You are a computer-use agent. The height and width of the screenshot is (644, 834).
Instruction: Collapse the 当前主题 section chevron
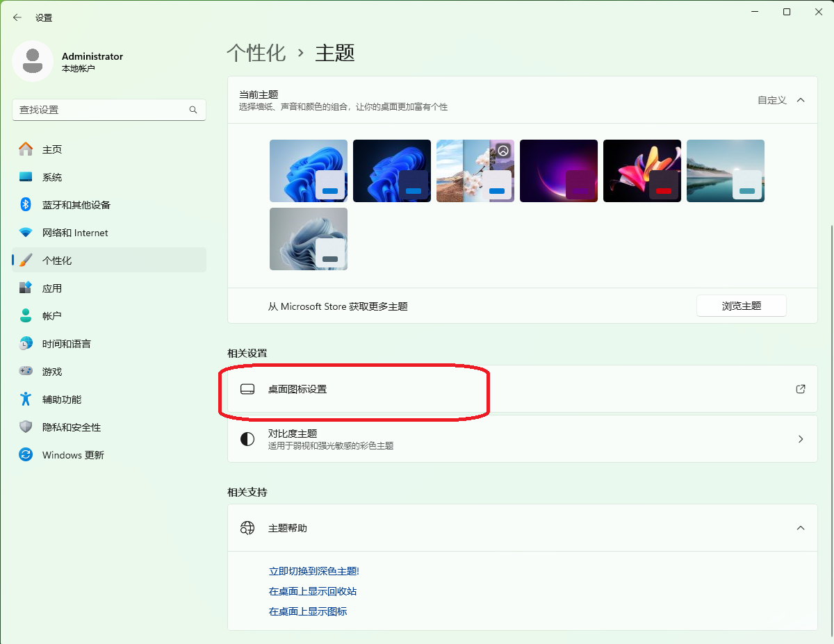[x=801, y=100]
